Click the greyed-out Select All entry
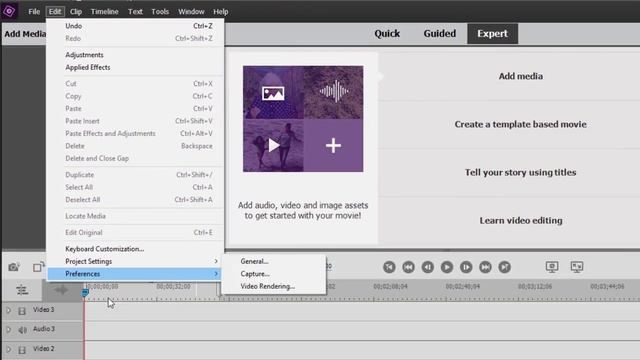 coord(136,187)
